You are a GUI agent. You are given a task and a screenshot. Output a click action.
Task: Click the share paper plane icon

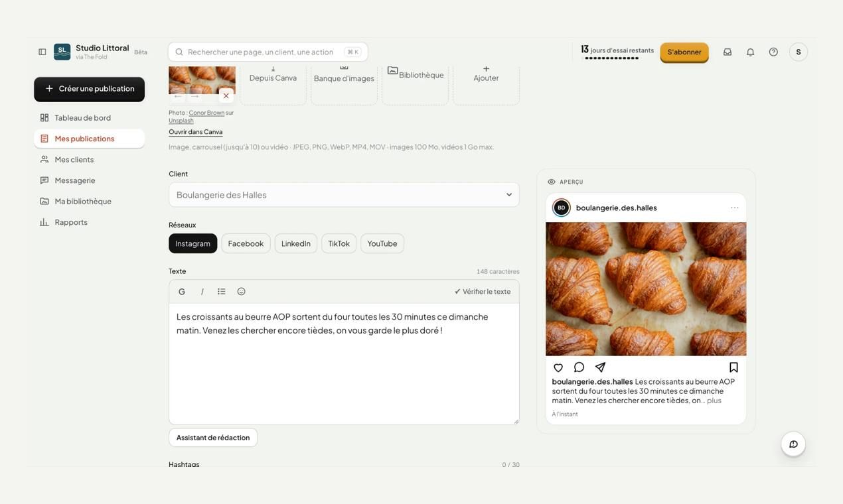click(x=600, y=367)
